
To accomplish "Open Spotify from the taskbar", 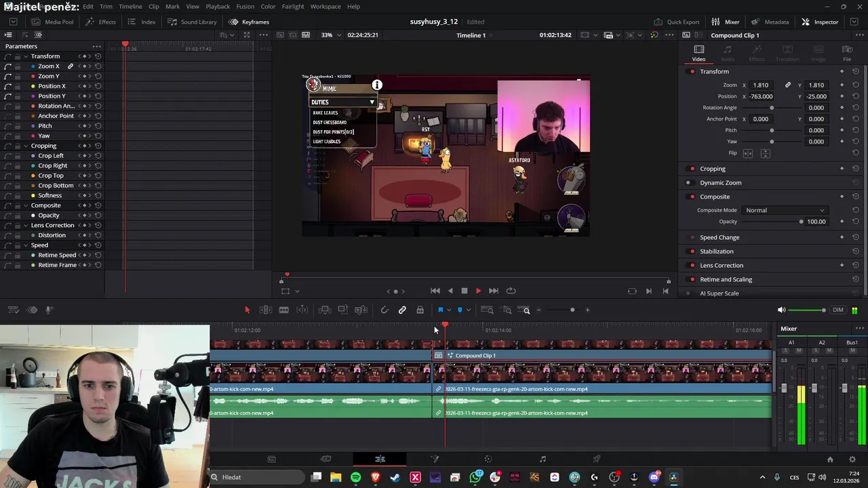I will [355, 477].
